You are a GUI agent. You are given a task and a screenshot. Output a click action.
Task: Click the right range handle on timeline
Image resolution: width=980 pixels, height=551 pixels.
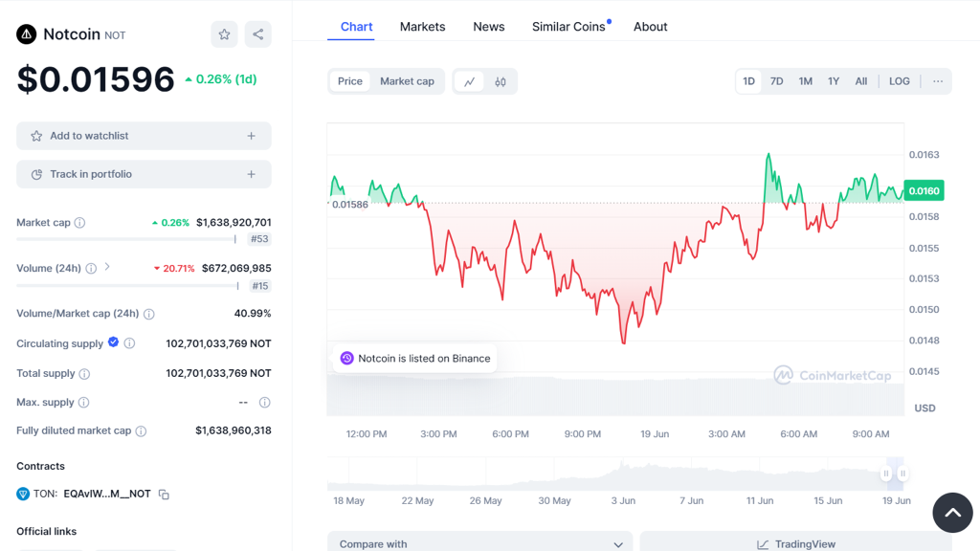pyautogui.click(x=902, y=474)
